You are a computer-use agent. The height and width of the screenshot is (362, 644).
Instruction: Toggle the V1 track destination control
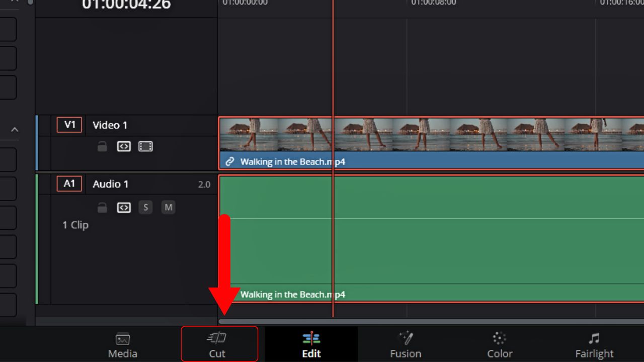[69, 125]
